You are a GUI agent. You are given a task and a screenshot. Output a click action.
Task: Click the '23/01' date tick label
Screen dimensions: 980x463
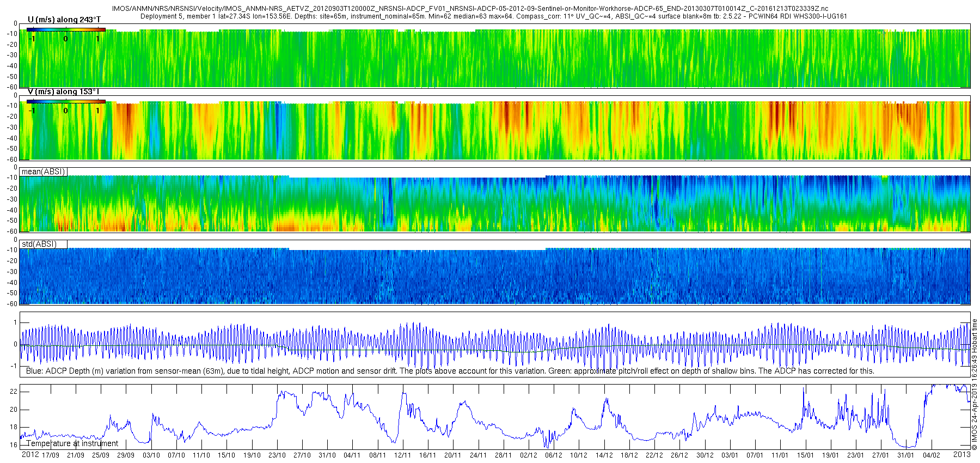pyautogui.click(x=856, y=455)
